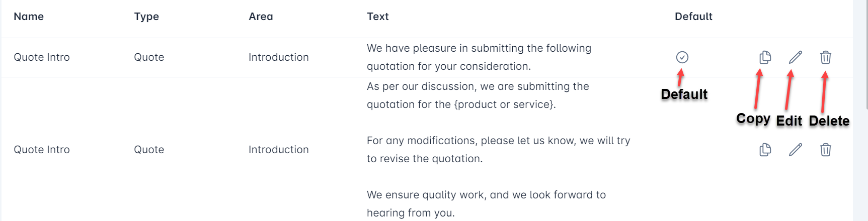
Task: Click Introduction area in second row
Action: (279, 150)
